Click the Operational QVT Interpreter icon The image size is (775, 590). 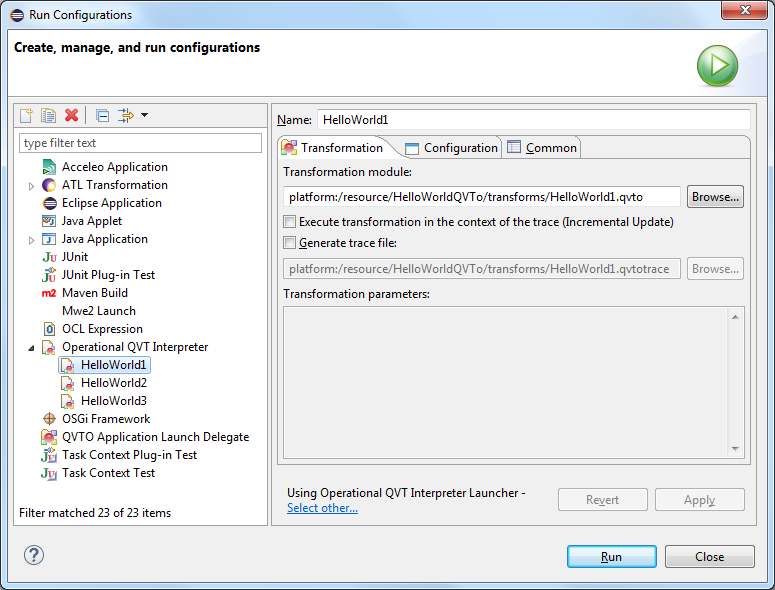(48, 347)
